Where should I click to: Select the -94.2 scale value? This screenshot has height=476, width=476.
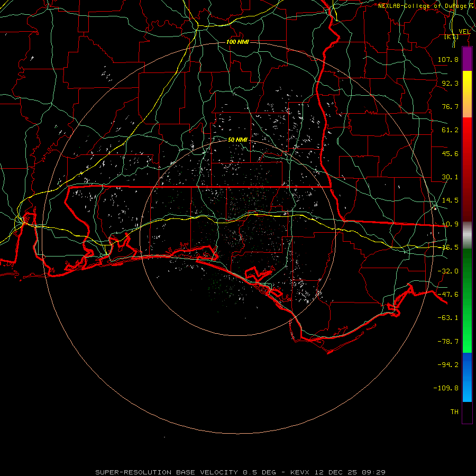pos(448,364)
